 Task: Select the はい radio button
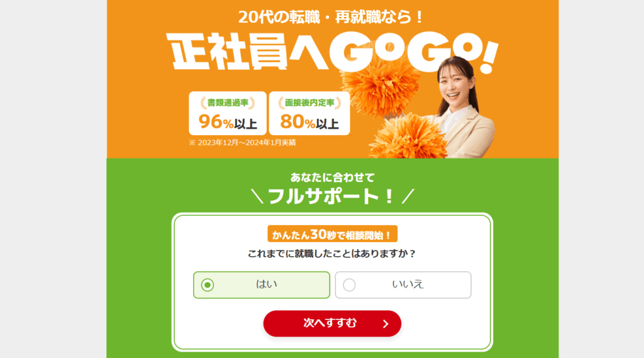click(x=208, y=285)
